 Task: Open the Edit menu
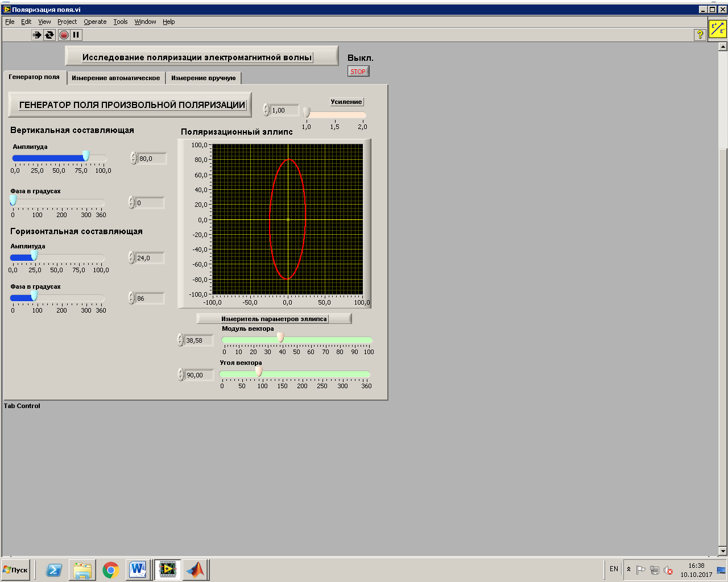tap(26, 22)
